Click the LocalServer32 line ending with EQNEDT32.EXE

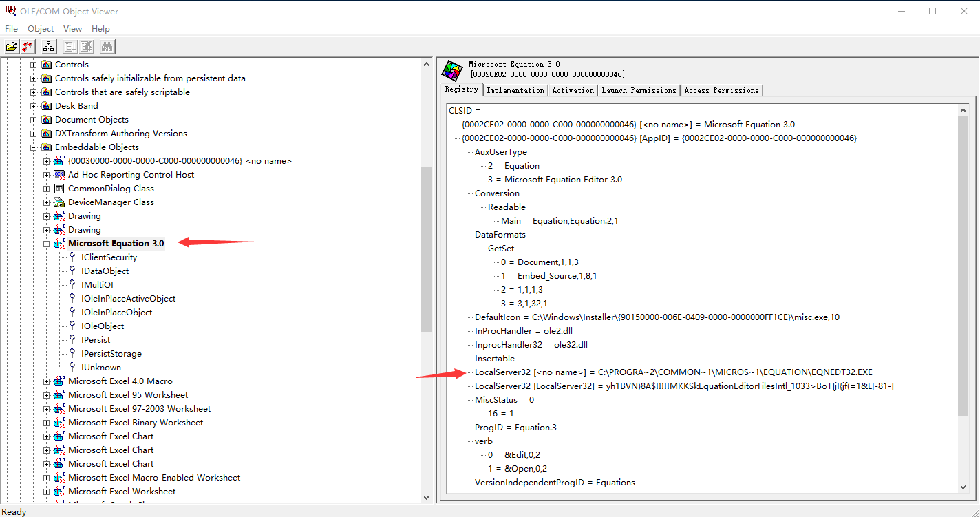coord(673,372)
